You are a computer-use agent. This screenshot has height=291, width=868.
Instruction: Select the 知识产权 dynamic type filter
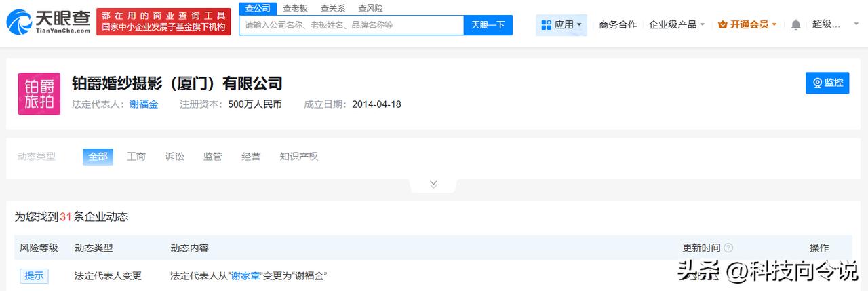pyautogui.click(x=298, y=157)
